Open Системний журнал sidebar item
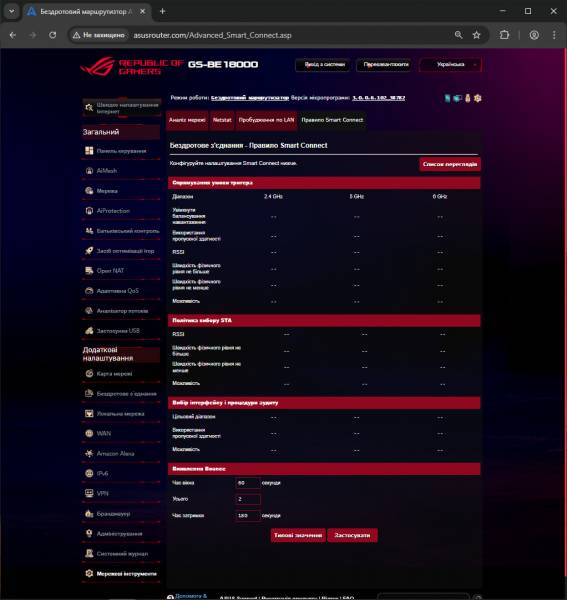This screenshot has width=567, height=600. pos(121,554)
